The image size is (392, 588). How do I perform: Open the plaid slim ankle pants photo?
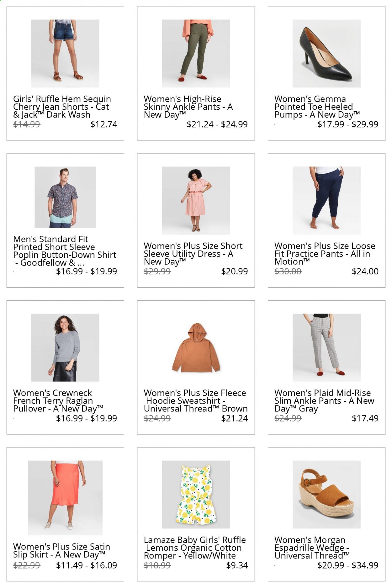326,347
